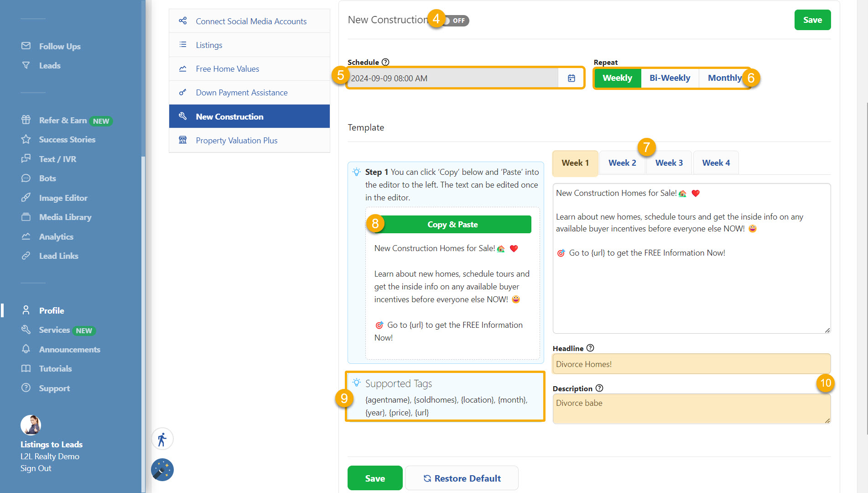This screenshot has height=493, width=868.
Task: Switch to the Week 2 tab
Action: [622, 163]
